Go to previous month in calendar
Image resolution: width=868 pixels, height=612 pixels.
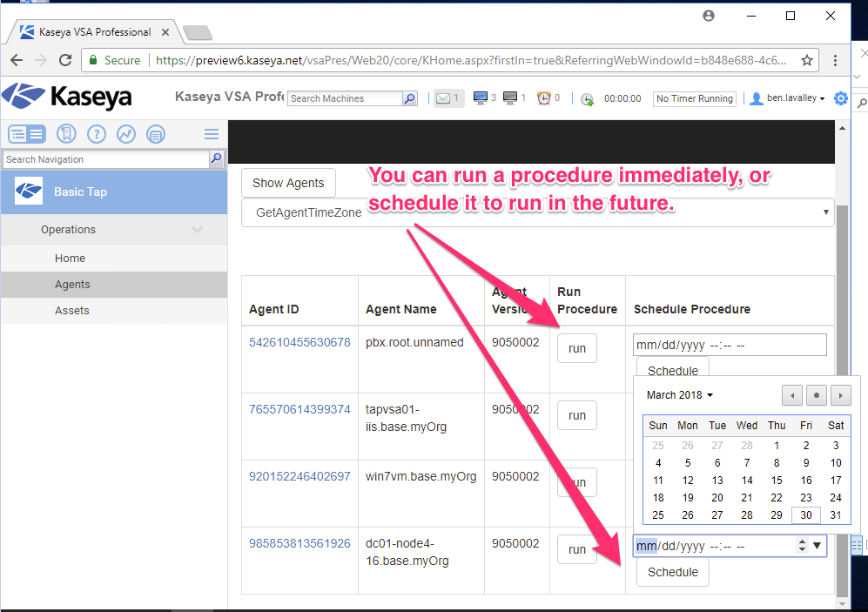pos(792,395)
